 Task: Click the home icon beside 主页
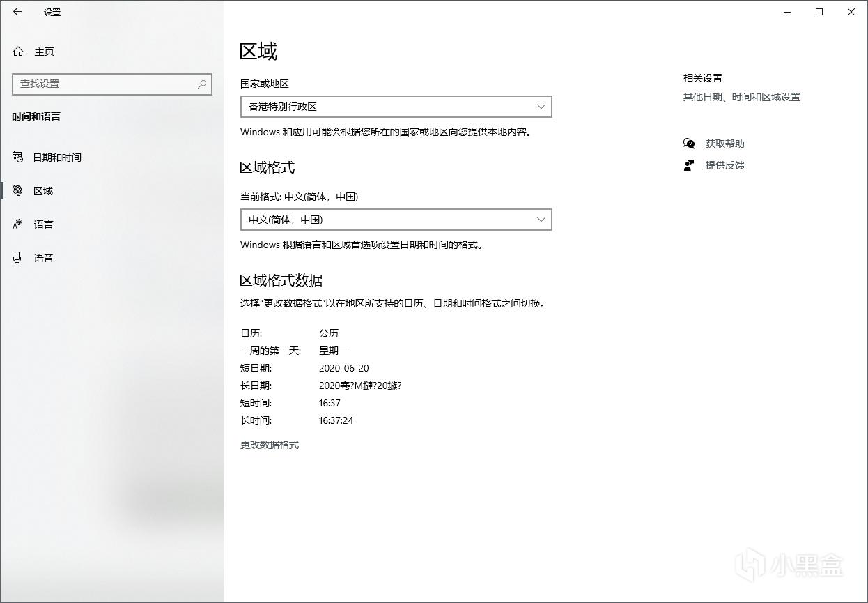tap(18, 52)
